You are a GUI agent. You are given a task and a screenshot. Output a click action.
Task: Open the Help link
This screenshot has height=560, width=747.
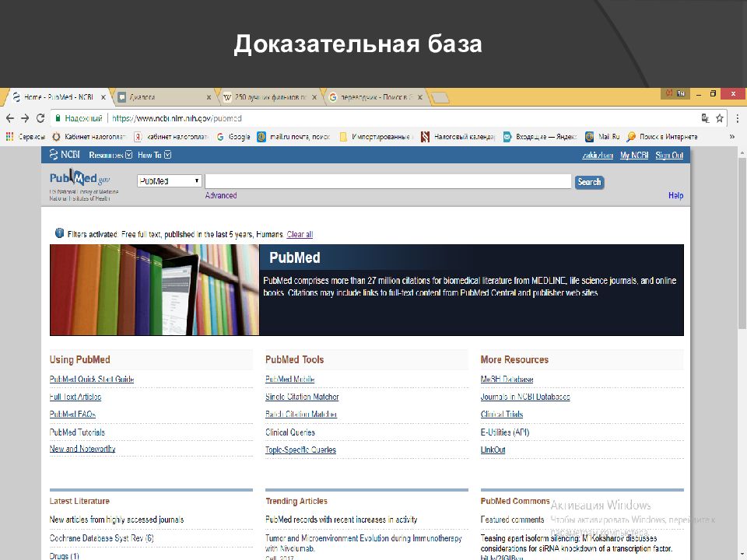(x=675, y=195)
